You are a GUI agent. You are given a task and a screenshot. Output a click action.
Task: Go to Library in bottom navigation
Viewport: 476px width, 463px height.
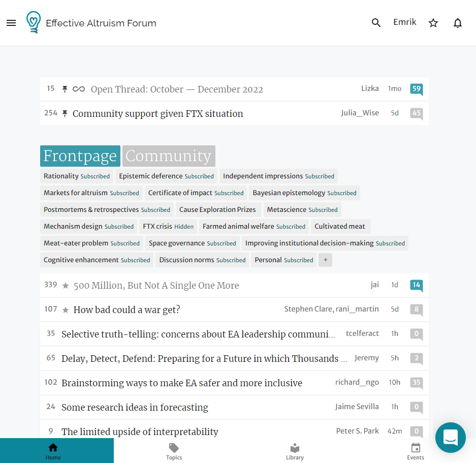[x=295, y=451]
